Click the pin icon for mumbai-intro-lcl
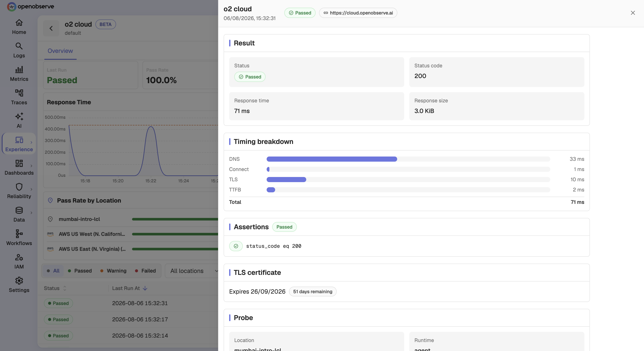This screenshot has width=644, height=351. point(50,219)
